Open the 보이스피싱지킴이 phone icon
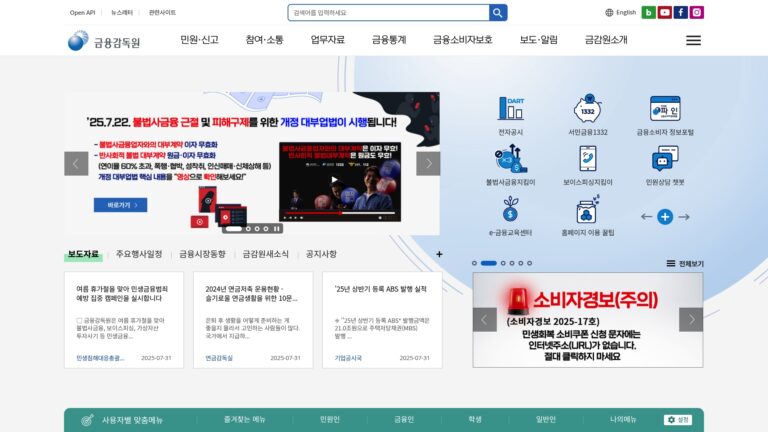The height and width of the screenshot is (432, 768). tap(587, 158)
